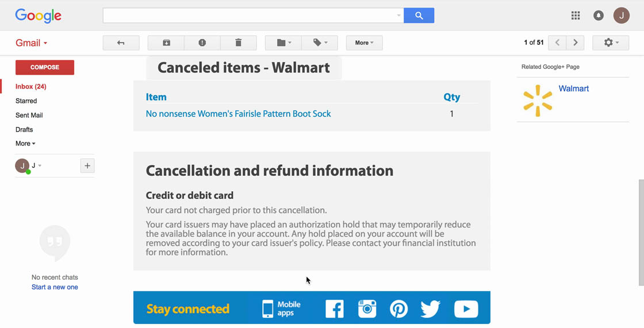The width and height of the screenshot is (644, 328).
Task: Open the settings gear menu
Action: pyautogui.click(x=611, y=43)
